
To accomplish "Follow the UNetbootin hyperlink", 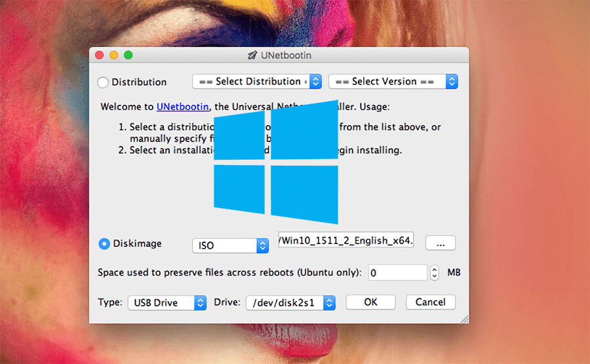I will point(182,107).
